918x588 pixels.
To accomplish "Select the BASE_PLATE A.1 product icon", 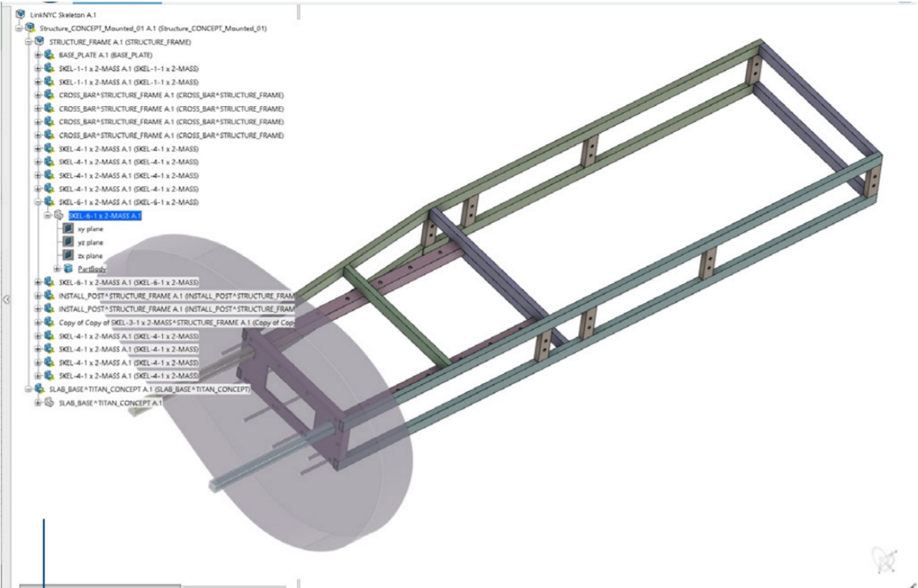I will [49, 55].
